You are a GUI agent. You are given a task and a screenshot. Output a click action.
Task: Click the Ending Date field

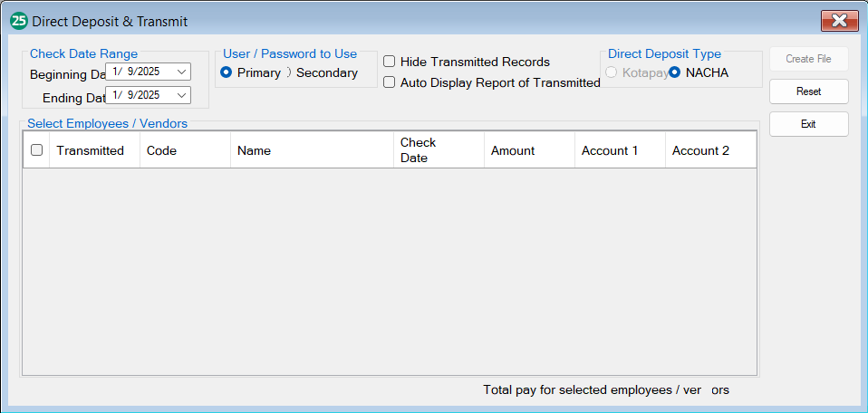pos(140,95)
